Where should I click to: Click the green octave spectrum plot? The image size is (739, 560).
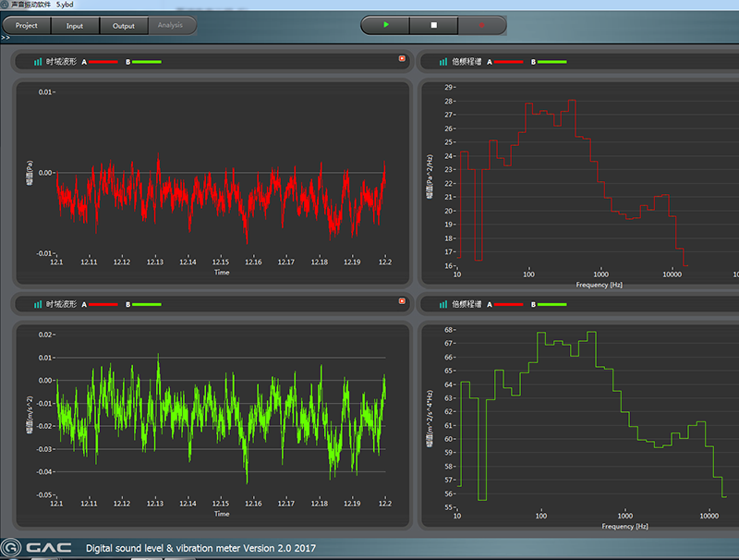[x=592, y=415]
